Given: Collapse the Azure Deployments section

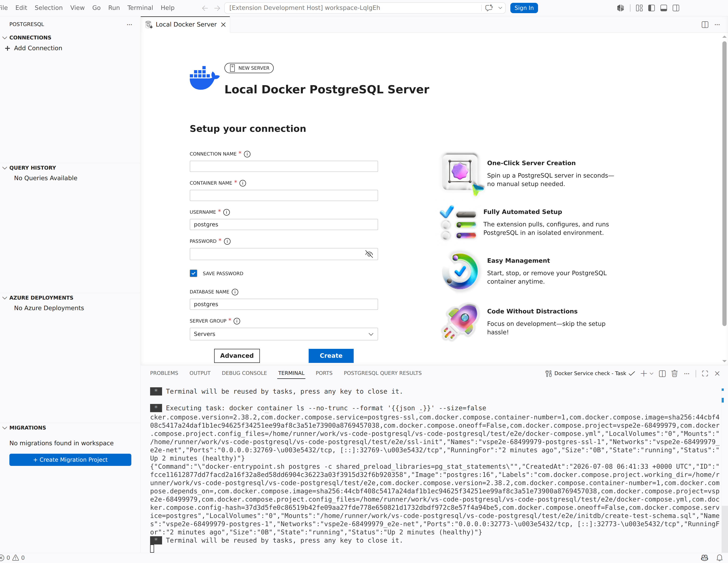Looking at the screenshot, I should [5, 298].
